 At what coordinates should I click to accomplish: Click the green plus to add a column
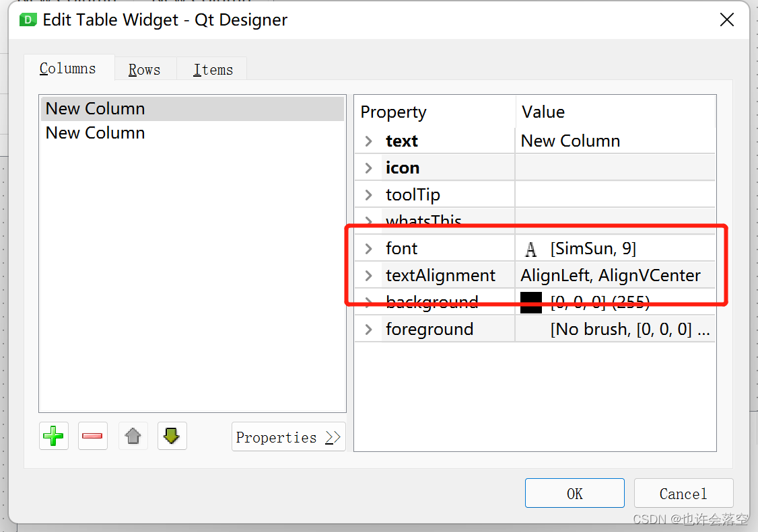click(x=53, y=436)
